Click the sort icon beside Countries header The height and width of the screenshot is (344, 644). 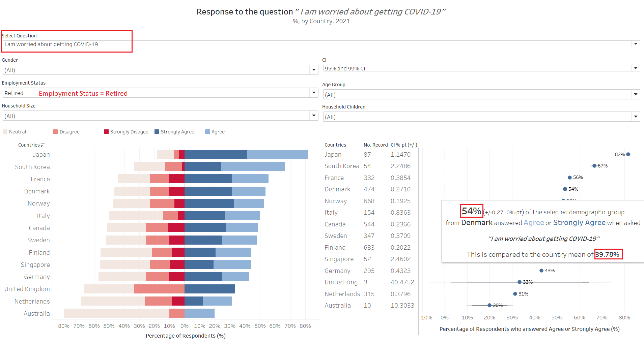[43, 145]
